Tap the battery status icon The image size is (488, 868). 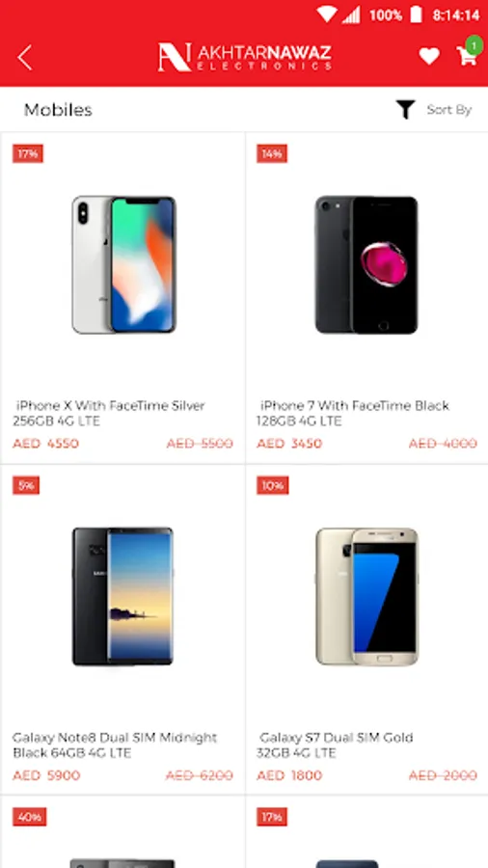click(x=416, y=14)
